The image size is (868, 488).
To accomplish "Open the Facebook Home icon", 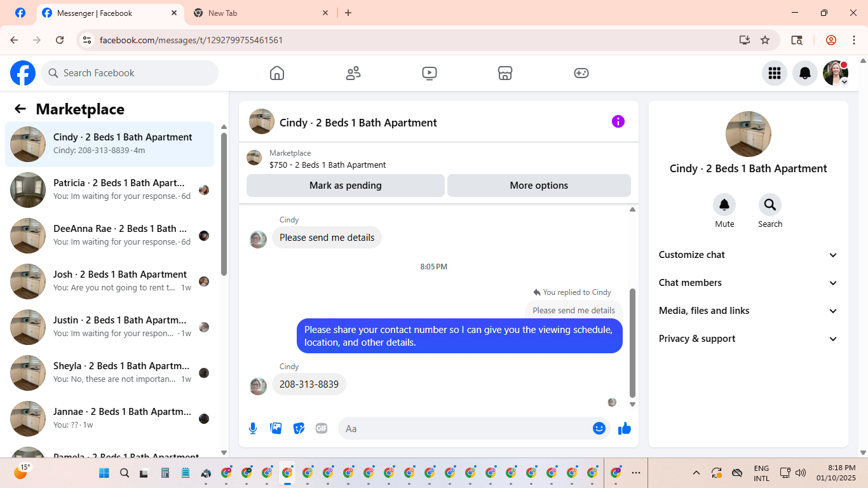I will pyautogui.click(x=277, y=73).
